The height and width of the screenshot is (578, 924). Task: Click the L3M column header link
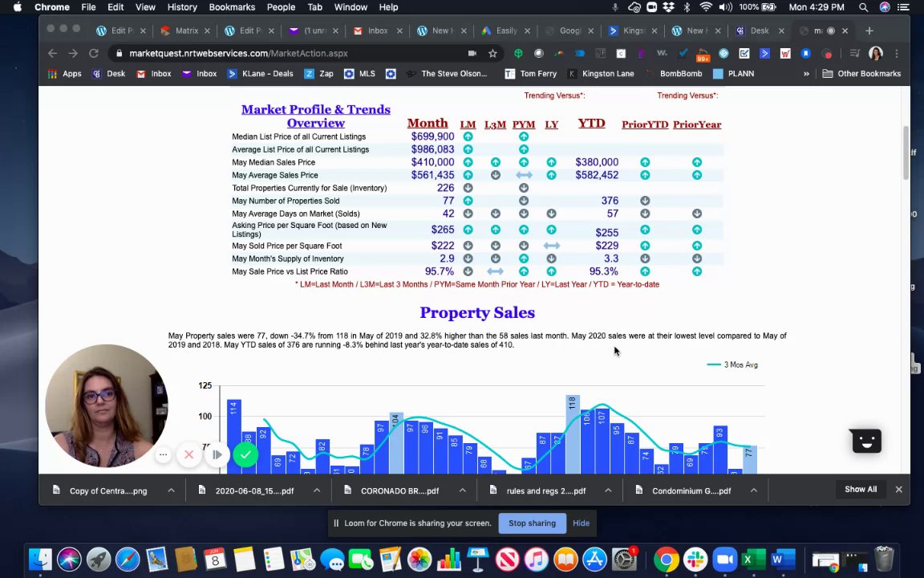pos(495,124)
